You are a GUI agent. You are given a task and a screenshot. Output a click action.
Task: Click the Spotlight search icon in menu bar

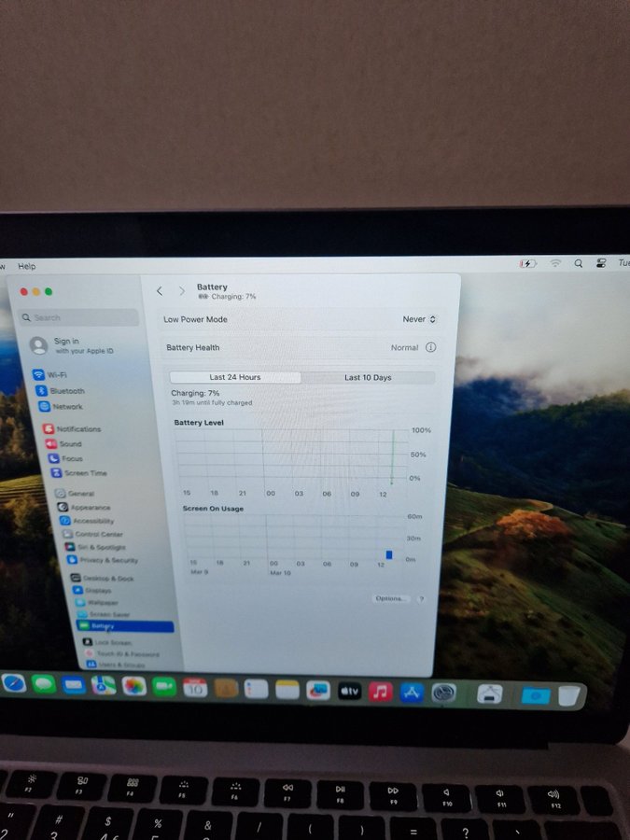point(578,264)
